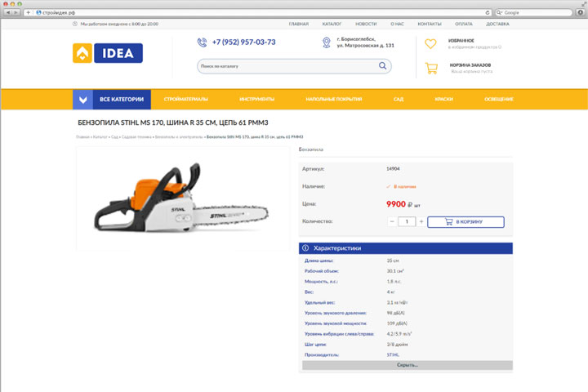
Task: Click the quantity input field
Action: coord(407,221)
